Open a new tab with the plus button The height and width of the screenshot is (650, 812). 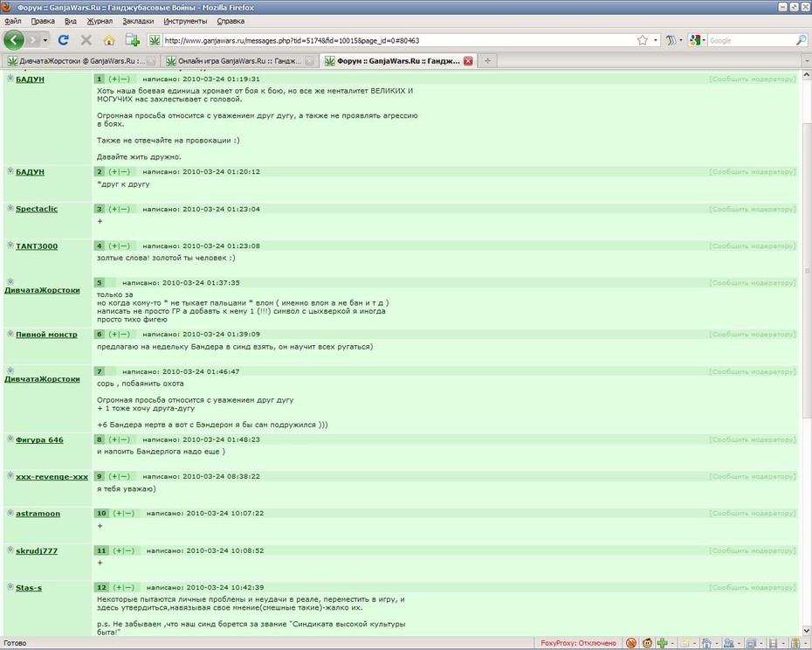[x=487, y=60]
